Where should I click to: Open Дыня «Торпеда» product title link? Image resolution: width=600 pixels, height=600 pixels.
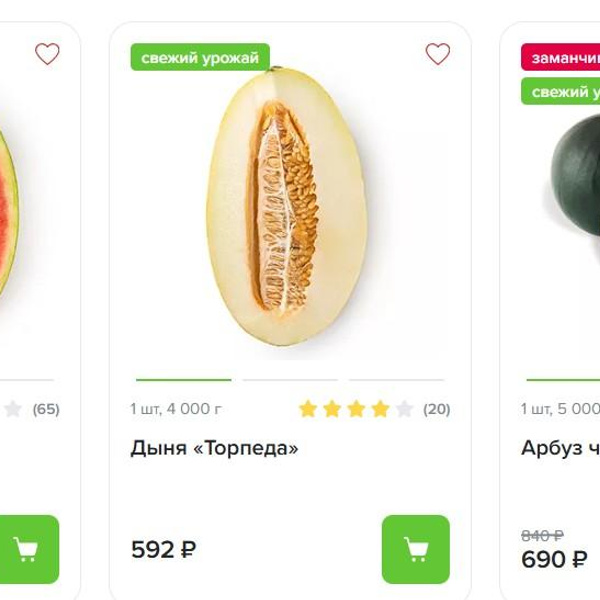pyautogui.click(x=214, y=448)
